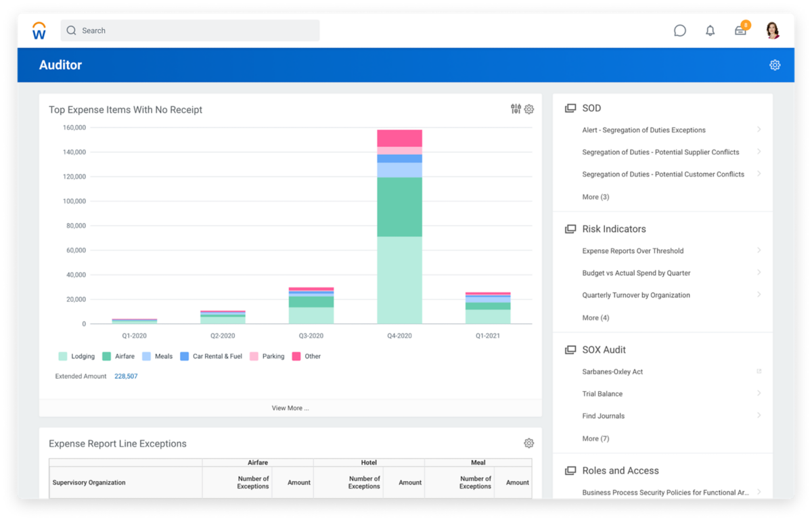Screen dimensions: 812x521
Task: Open the inbox showing 8 items
Action: tap(740, 30)
